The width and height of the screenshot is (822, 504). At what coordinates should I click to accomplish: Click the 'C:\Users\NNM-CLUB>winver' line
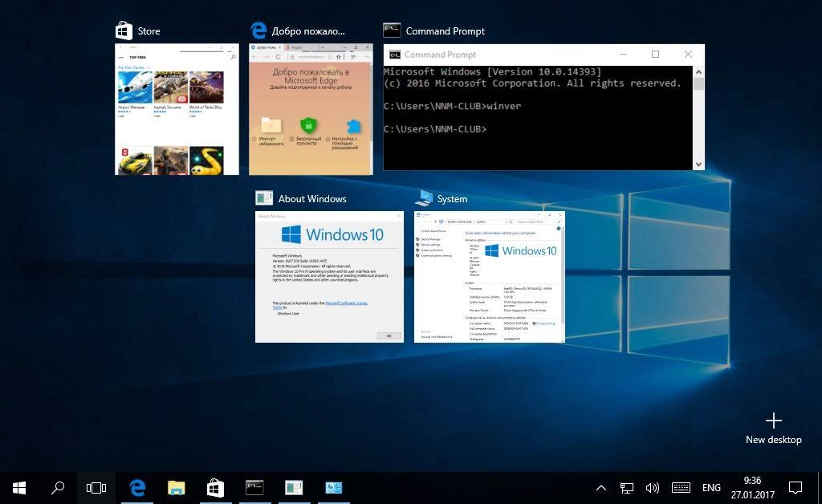pyautogui.click(x=453, y=106)
